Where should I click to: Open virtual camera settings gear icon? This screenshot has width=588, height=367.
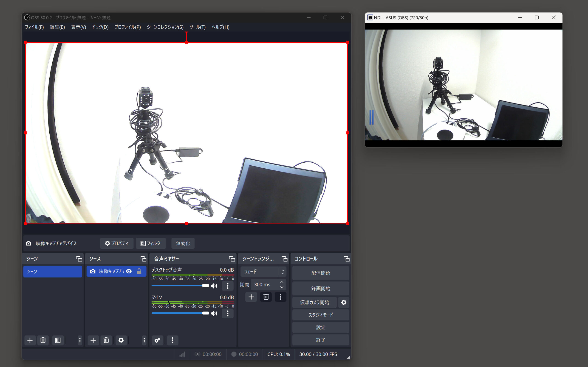point(344,302)
